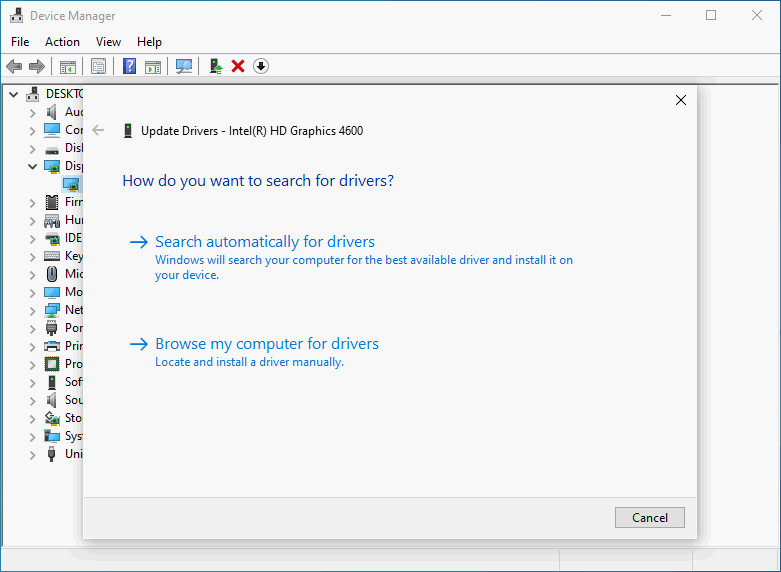Image resolution: width=781 pixels, height=572 pixels.
Task: Click the Show/Hide Console Tree icon
Action: coord(68,66)
